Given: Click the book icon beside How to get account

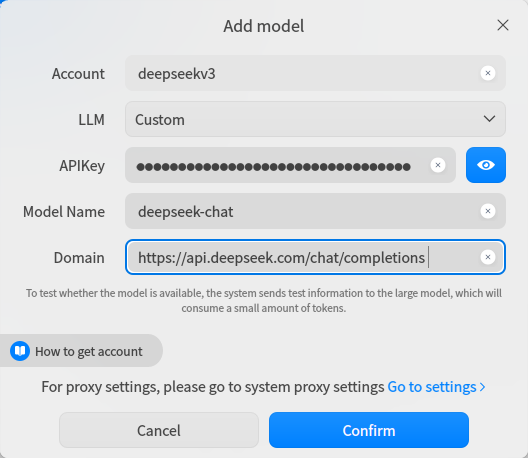Looking at the screenshot, I should tap(20, 351).
